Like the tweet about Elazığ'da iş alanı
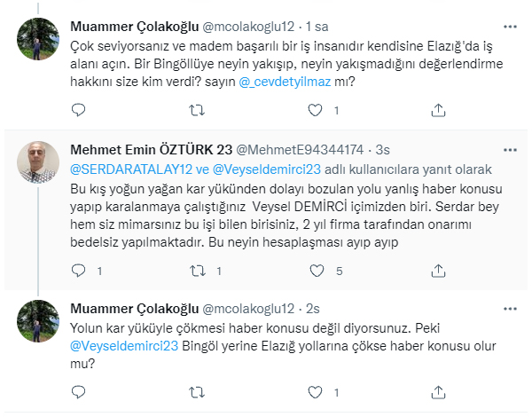Image resolution: width=532 pixels, height=417 pixels. (x=315, y=110)
